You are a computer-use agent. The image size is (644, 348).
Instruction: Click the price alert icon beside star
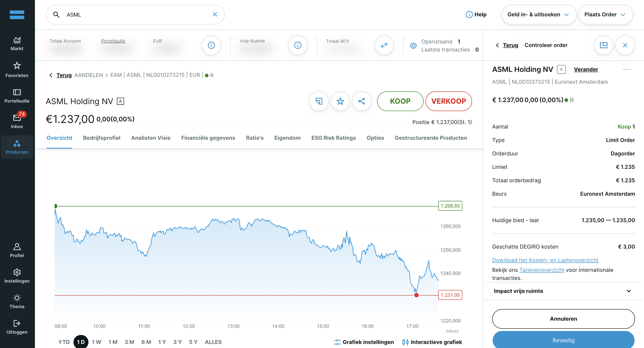tap(319, 101)
